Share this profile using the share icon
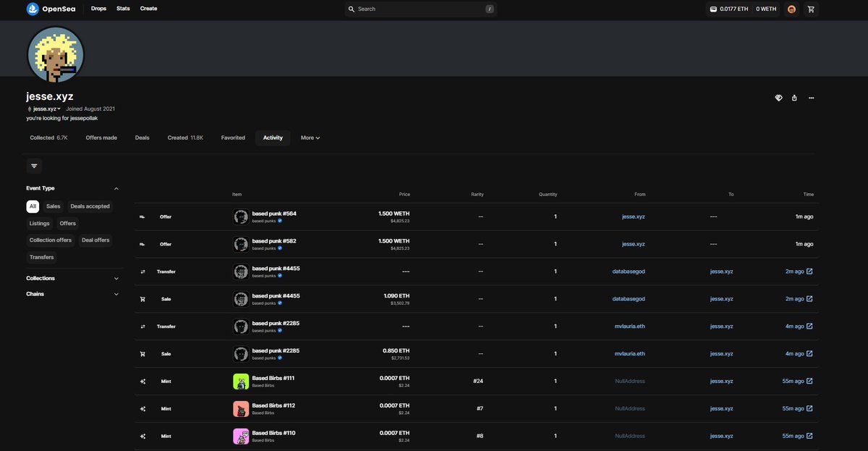The image size is (868, 451). [794, 98]
